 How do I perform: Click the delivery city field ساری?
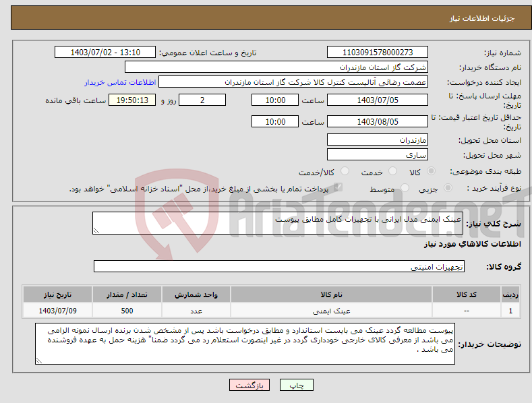[378, 155]
